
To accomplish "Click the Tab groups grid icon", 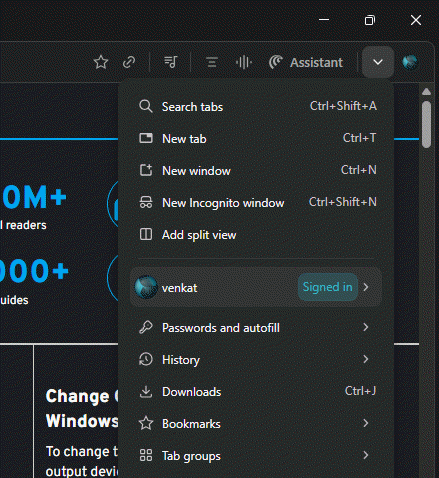I will pyautogui.click(x=146, y=455).
